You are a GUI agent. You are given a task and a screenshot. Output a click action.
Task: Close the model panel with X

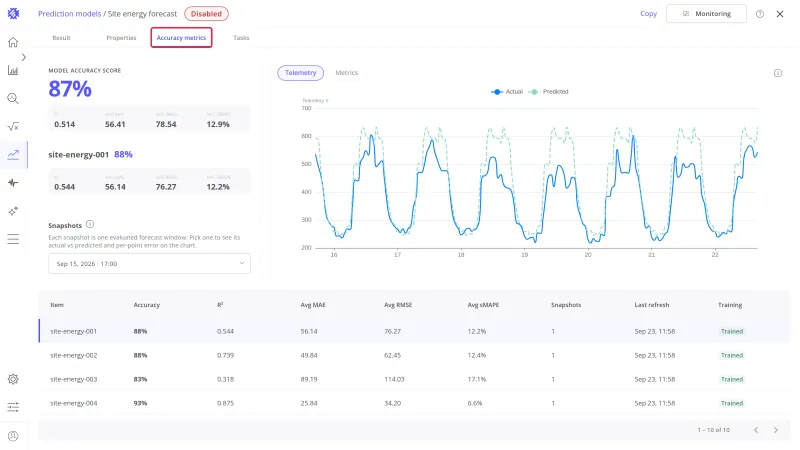coord(780,14)
